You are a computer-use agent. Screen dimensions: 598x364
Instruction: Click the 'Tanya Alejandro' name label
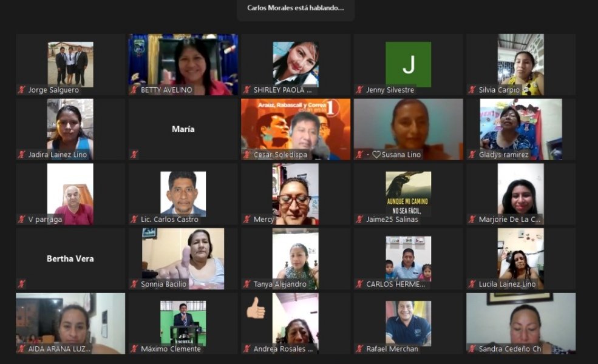(279, 284)
